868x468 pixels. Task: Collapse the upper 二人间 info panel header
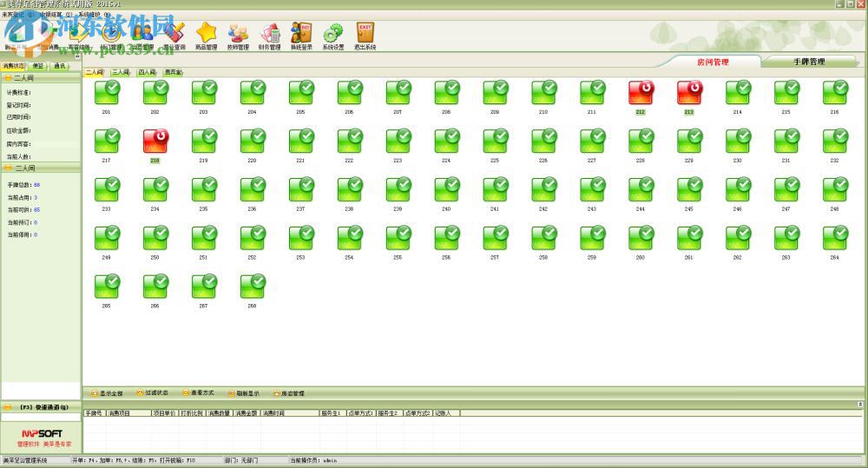click(41, 78)
